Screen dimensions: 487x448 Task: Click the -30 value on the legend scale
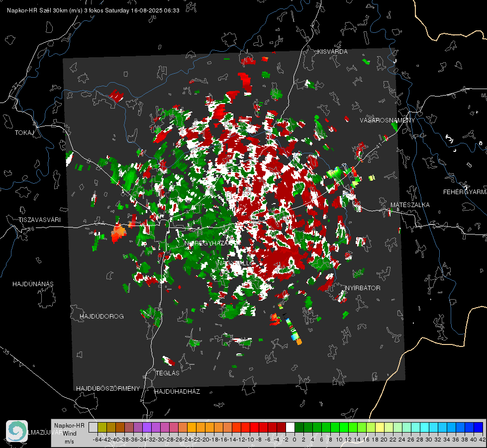tap(160, 440)
